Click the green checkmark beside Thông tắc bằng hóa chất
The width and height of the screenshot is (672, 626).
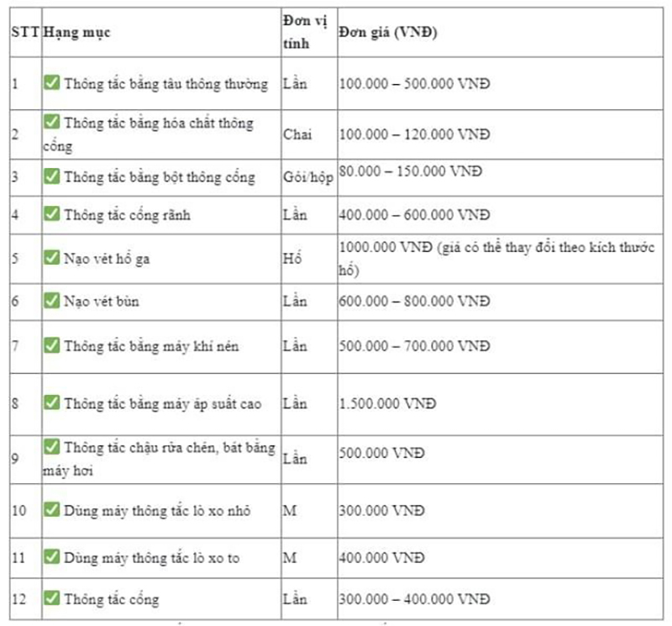click(x=52, y=121)
